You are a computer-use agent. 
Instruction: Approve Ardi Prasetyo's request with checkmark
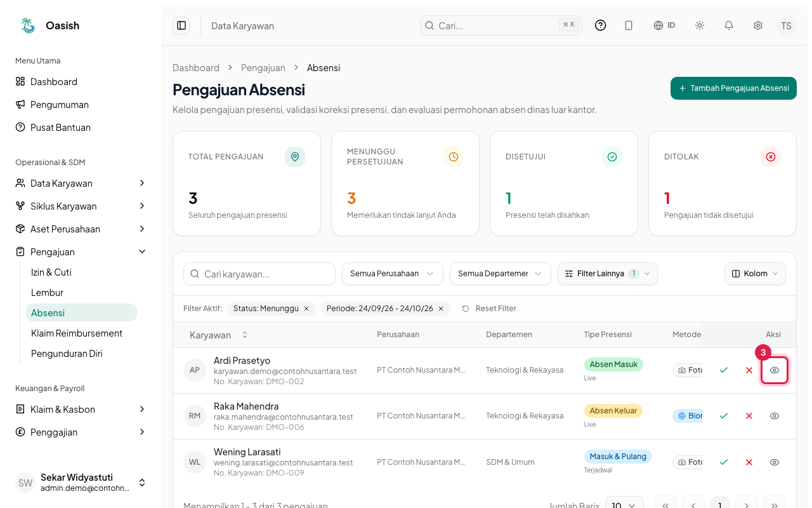(724, 370)
